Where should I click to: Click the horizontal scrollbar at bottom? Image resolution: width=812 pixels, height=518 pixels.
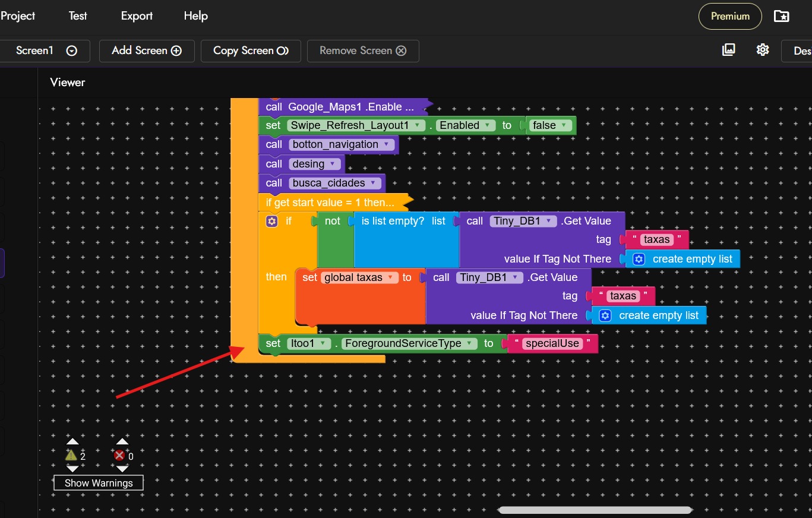(595, 510)
